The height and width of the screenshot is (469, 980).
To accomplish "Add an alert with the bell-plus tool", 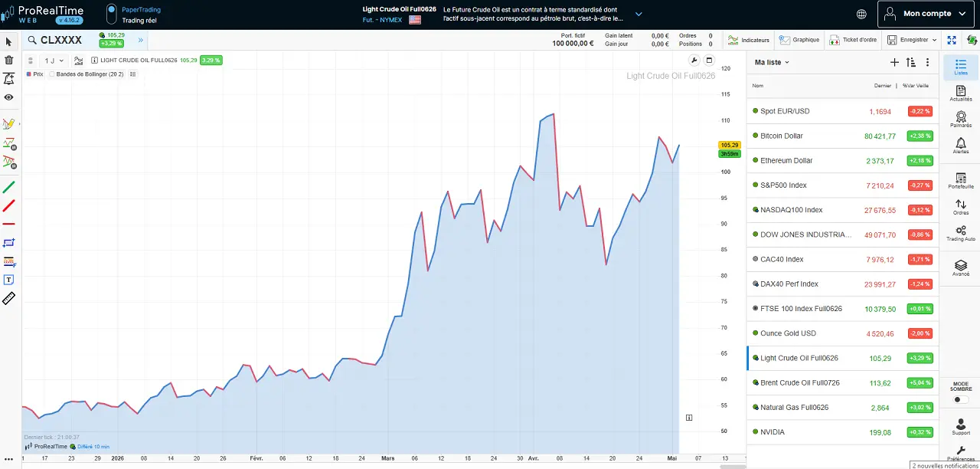I will click(x=9, y=79).
